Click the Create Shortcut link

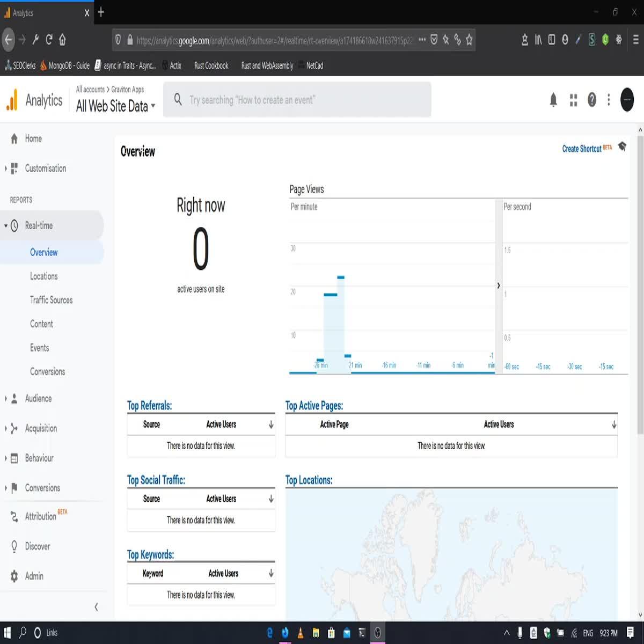[583, 149]
